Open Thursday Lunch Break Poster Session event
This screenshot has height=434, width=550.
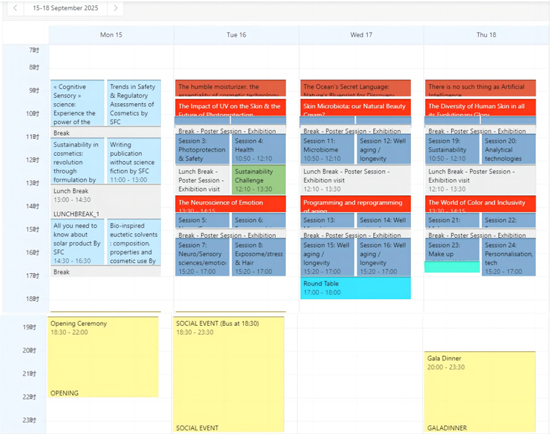480,180
